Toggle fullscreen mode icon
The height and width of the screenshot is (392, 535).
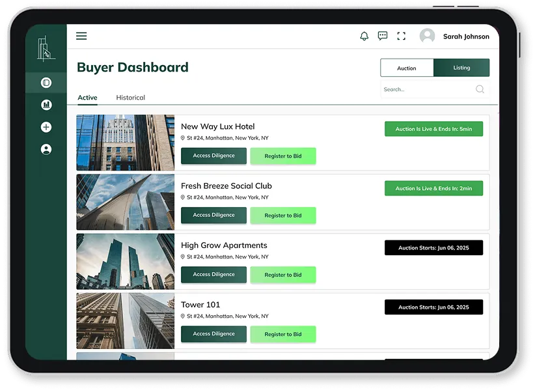click(401, 36)
